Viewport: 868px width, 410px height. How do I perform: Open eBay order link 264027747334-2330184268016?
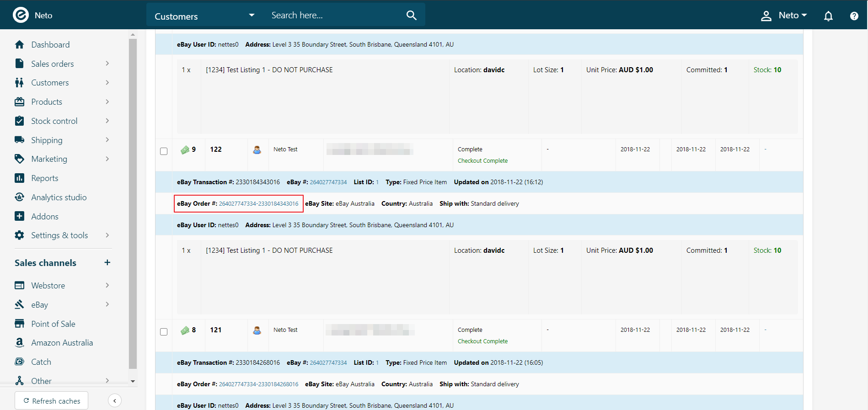258,384
